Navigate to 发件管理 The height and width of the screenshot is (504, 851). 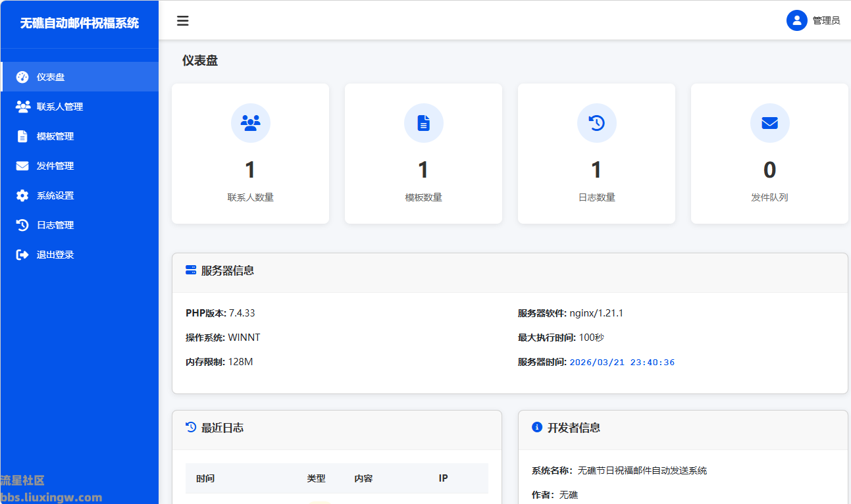pyautogui.click(x=79, y=166)
